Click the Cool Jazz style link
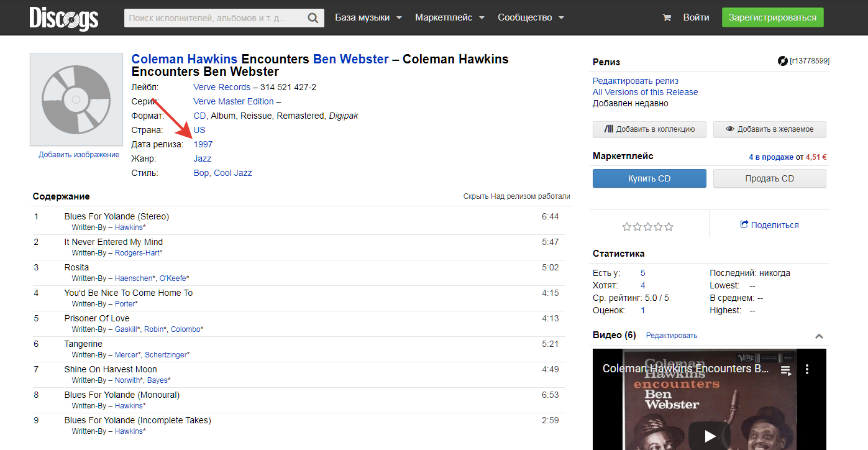 [x=233, y=173]
